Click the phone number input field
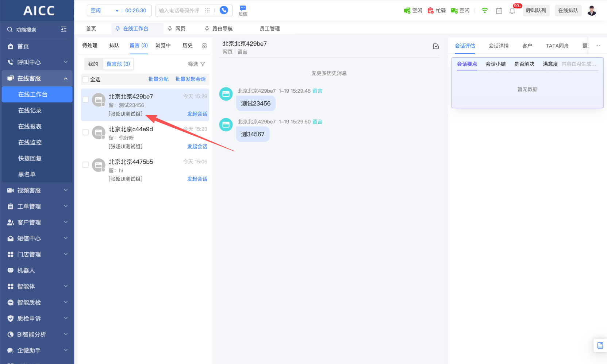The image size is (607, 364). tap(179, 11)
